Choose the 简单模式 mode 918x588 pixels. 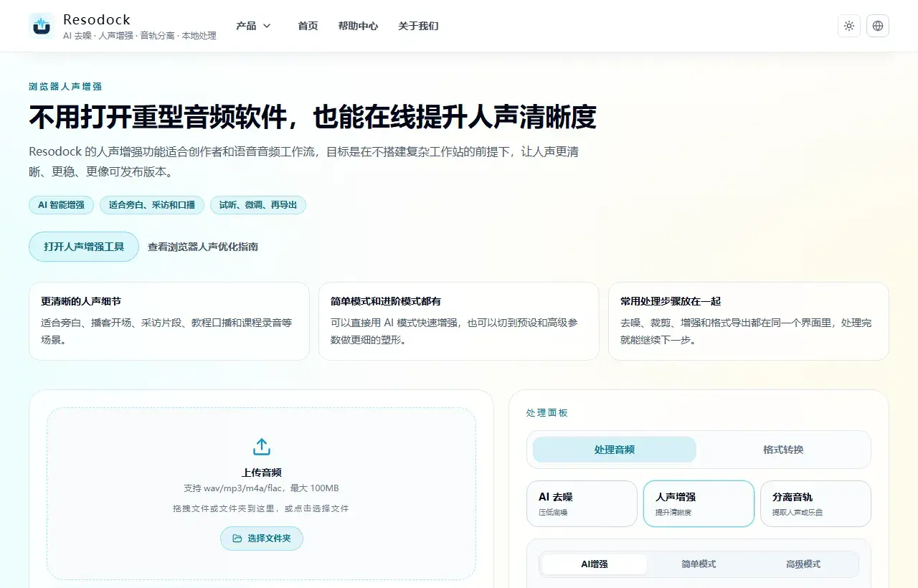point(699,564)
